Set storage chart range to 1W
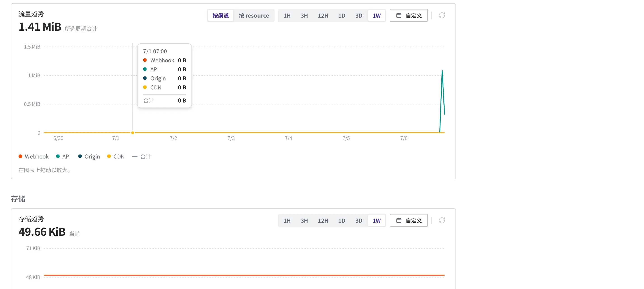The width and height of the screenshot is (644, 289). 376,220
